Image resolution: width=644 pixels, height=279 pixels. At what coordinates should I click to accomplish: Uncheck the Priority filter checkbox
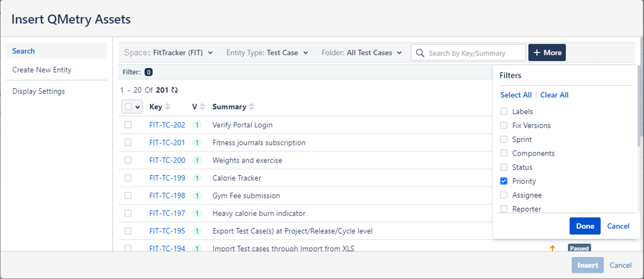point(504,181)
